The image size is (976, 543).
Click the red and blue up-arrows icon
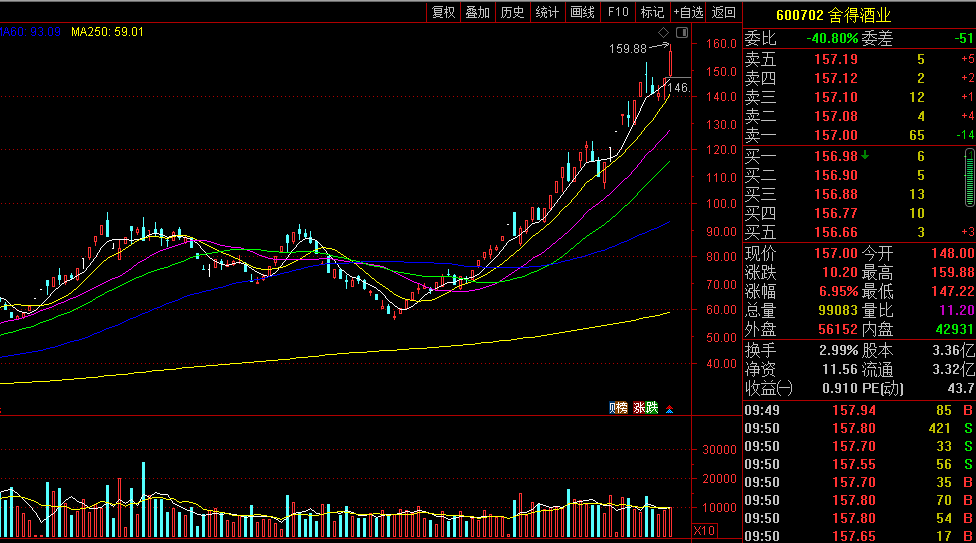670,409
